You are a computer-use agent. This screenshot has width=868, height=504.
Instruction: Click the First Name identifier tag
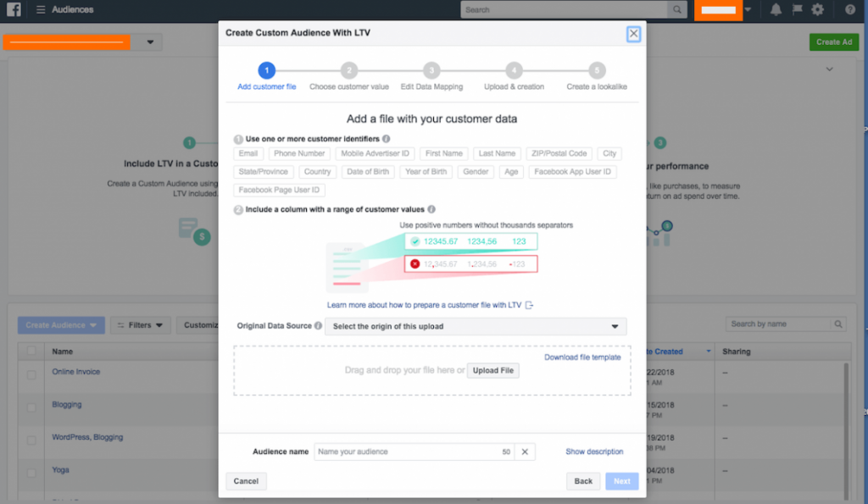(443, 153)
